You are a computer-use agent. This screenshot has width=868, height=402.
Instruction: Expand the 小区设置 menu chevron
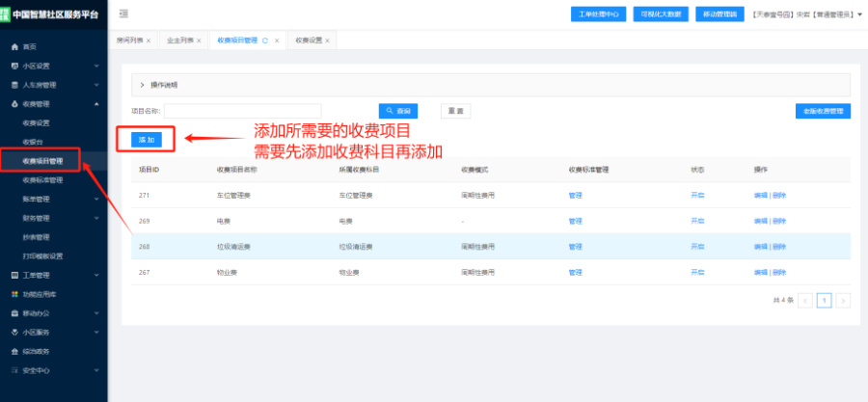96,66
